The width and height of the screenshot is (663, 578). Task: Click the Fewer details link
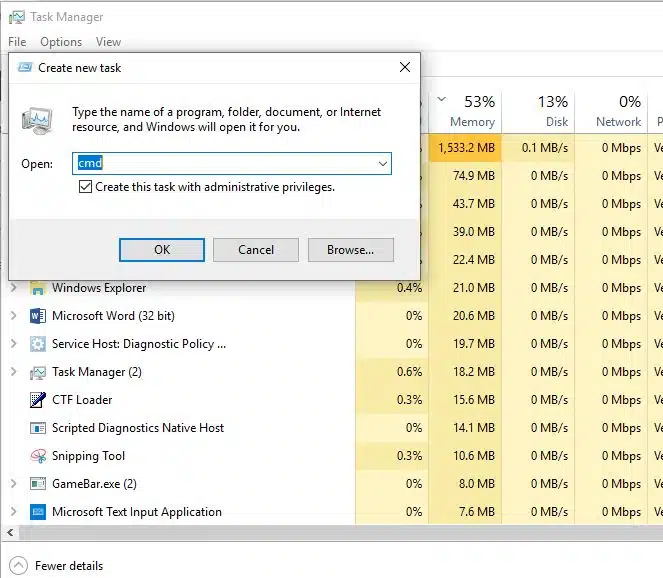tap(69, 566)
